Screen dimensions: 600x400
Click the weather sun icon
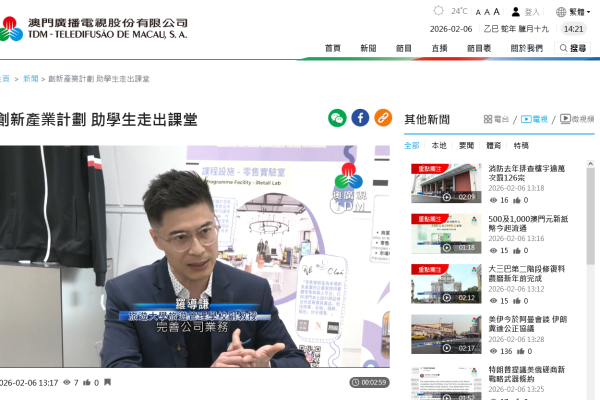coord(439,11)
